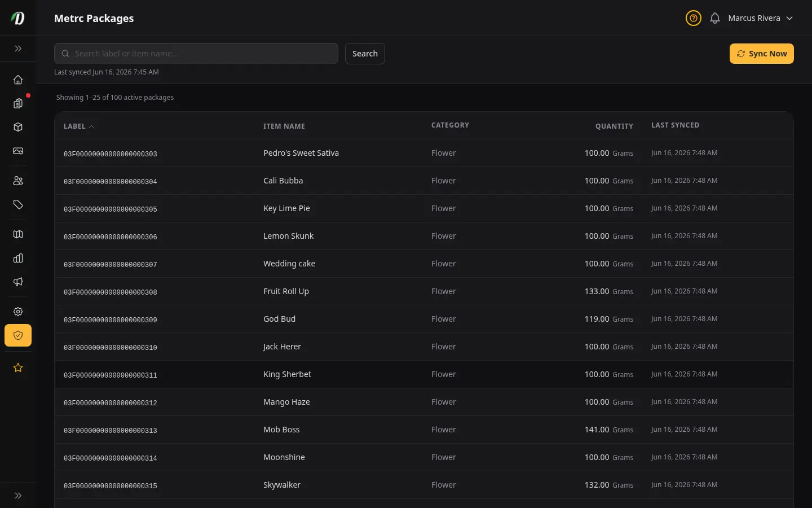Select Pedro's Sweet Sativa item

(301, 153)
